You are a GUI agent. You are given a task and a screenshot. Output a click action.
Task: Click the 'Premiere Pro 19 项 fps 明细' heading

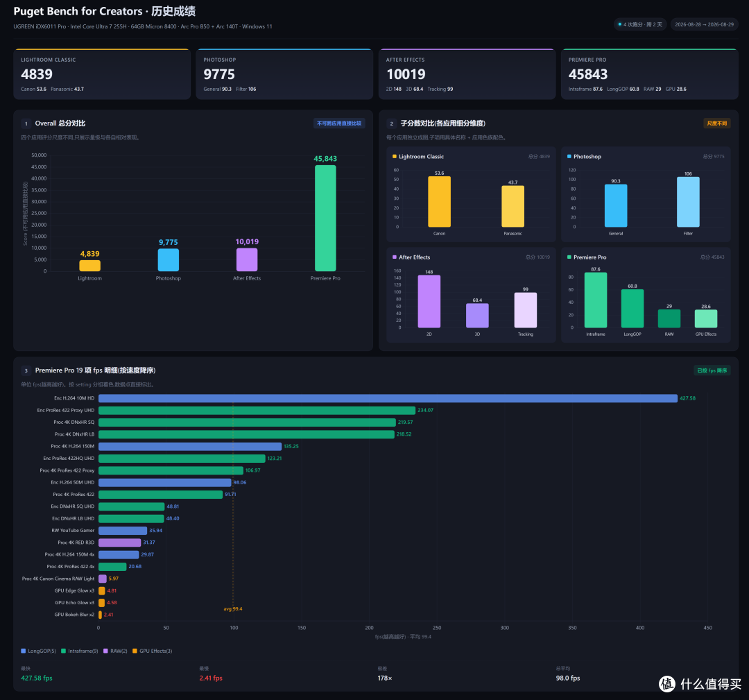point(95,370)
